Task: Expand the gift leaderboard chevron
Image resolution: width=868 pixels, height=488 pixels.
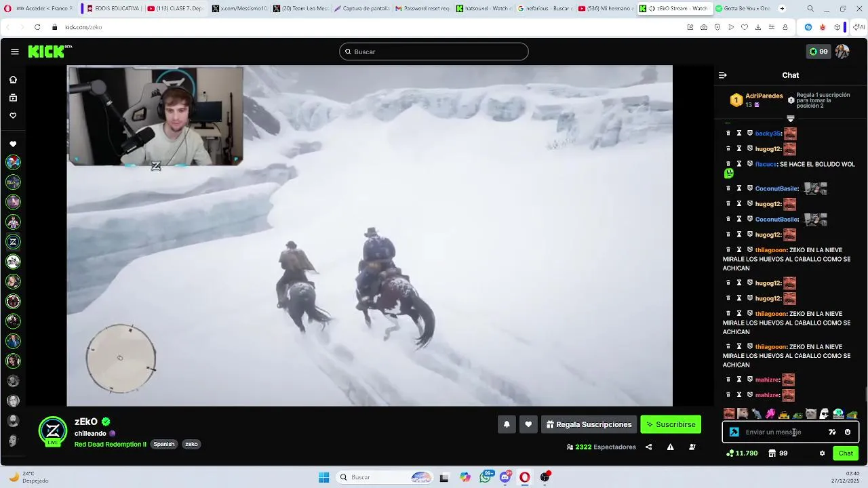Action: click(x=791, y=119)
